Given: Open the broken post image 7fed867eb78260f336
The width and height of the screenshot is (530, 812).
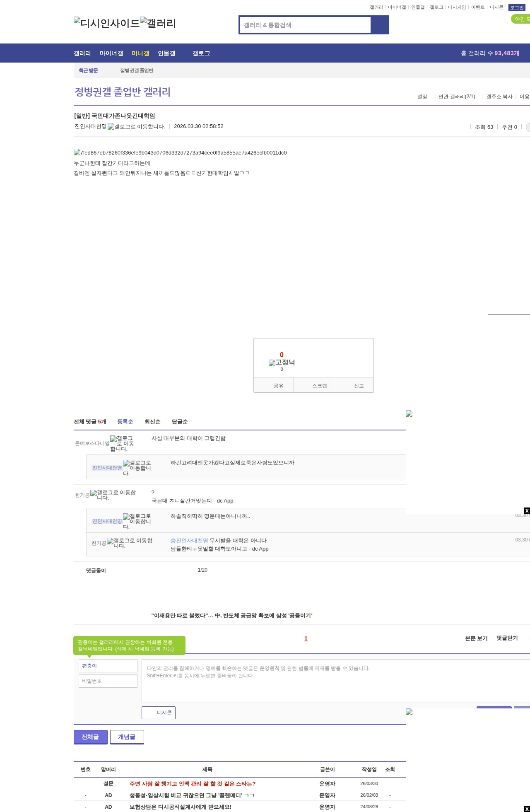Looking at the screenshot, I should [181, 152].
